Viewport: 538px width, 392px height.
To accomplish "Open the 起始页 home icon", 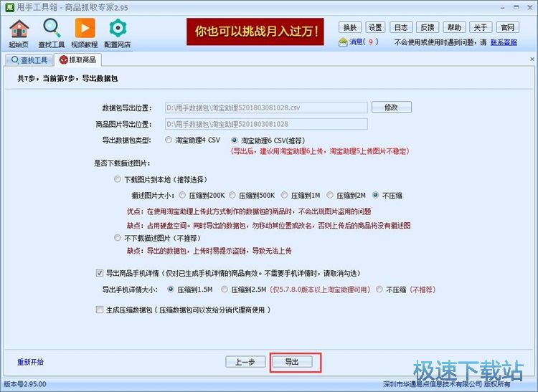I will coord(19,34).
